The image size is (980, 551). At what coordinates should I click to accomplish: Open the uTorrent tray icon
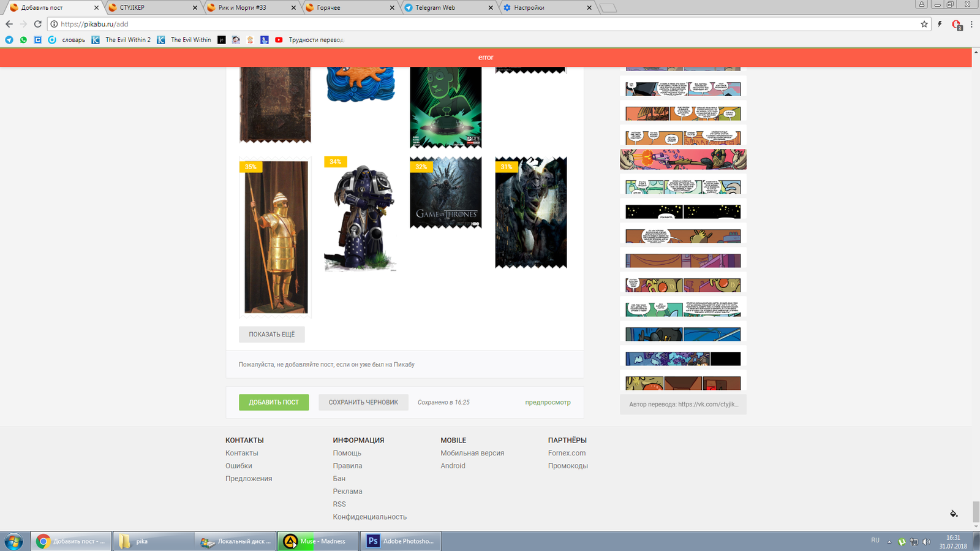click(x=902, y=541)
